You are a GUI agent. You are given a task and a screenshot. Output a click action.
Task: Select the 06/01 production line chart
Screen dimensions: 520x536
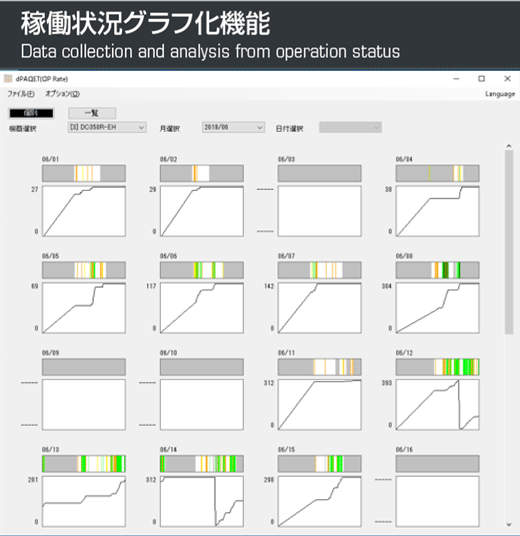(x=84, y=211)
